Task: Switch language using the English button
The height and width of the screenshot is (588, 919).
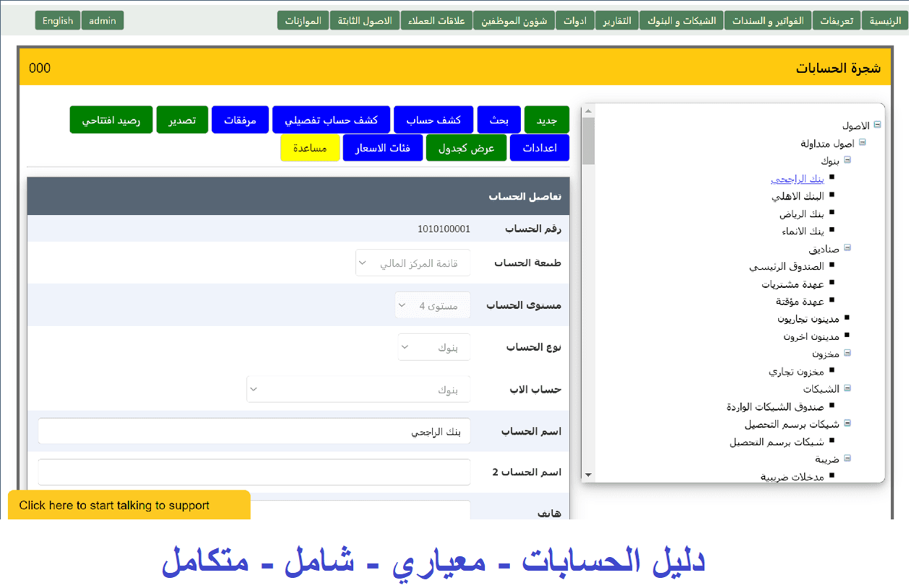Action: [58, 20]
